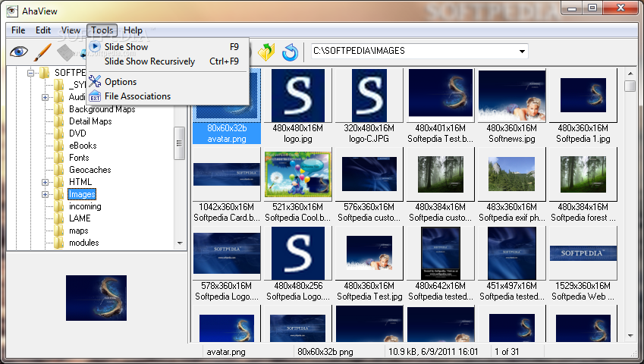Choose Slide Show Recursively from menu
Image resolution: width=644 pixels, height=364 pixels.
point(168,61)
